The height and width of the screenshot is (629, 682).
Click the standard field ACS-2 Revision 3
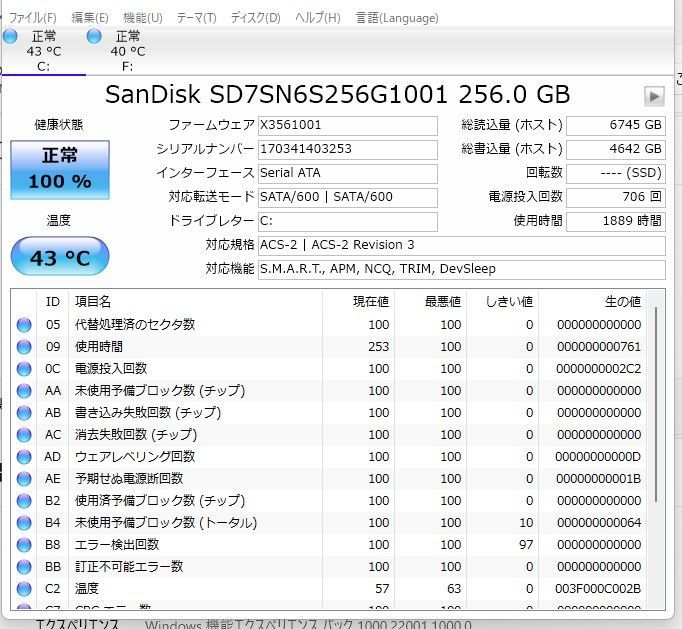tap(461, 245)
